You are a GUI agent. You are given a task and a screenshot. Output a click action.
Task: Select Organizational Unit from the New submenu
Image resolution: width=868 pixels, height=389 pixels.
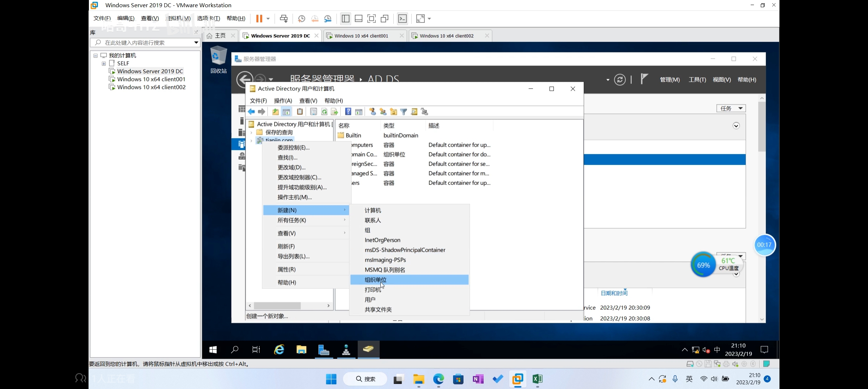click(376, 280)
